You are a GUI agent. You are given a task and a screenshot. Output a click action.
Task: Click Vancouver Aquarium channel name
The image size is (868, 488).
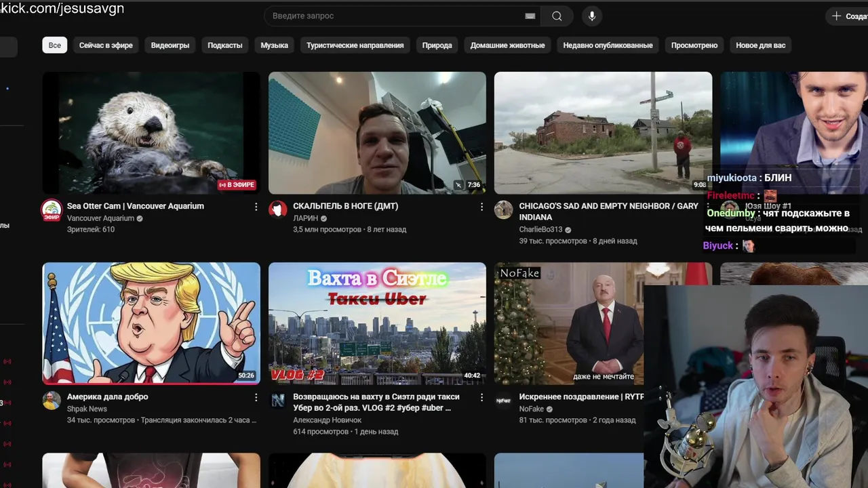pos(100,218)
